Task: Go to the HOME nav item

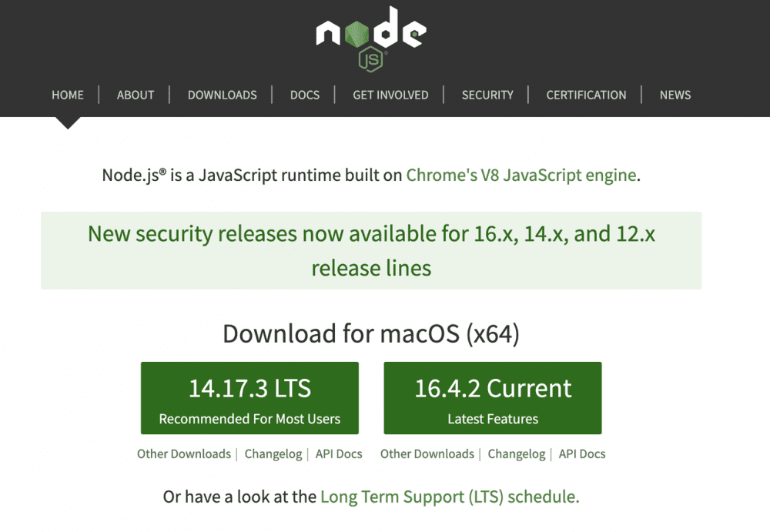Action: coord(68,95)
